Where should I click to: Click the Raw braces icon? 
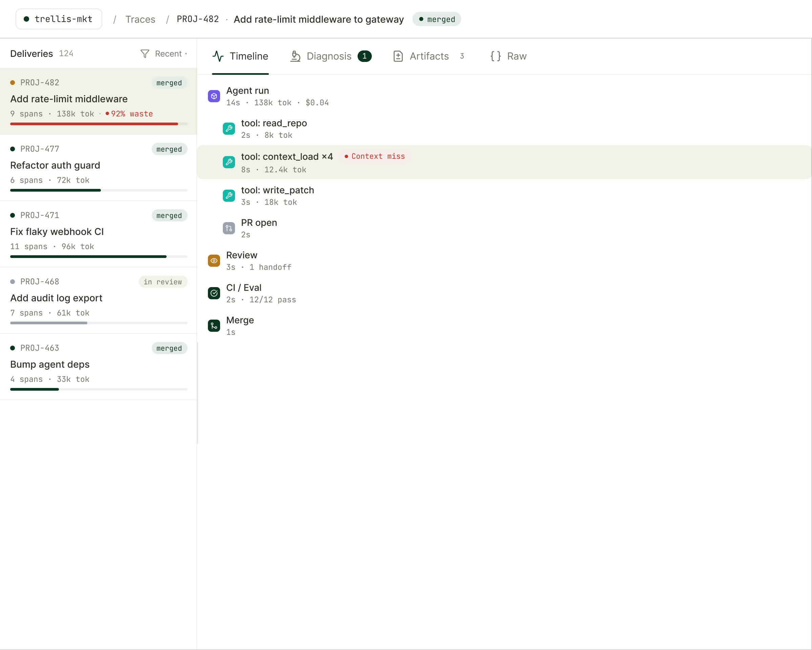point(496,56)
